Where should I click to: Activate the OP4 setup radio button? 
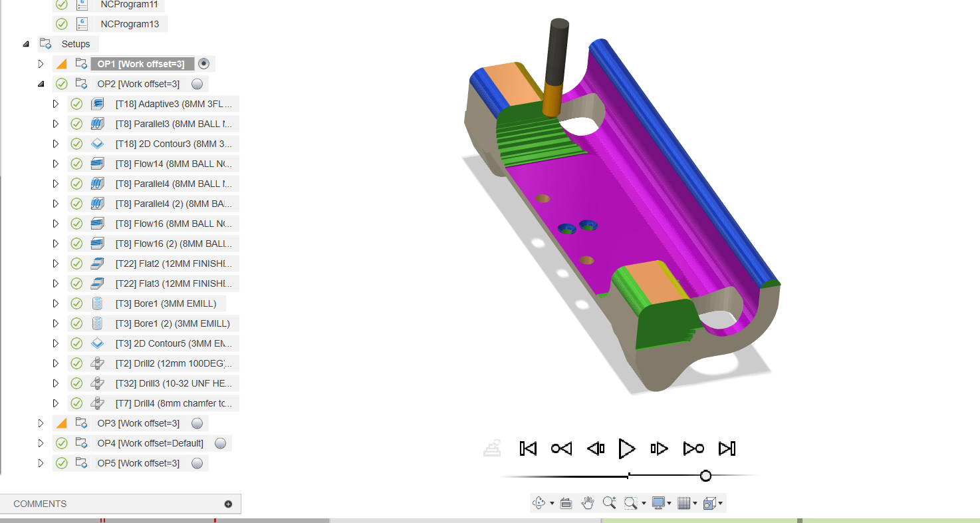tap(221, 443)
